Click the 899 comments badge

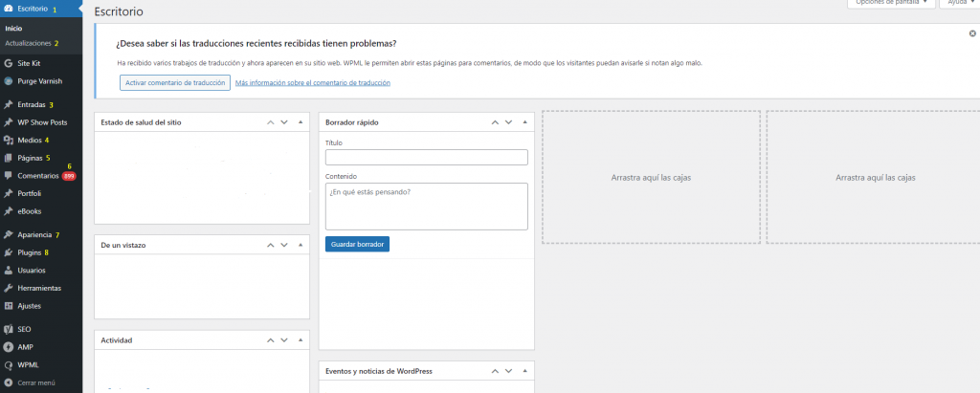pyautogui.click(x=69, y=177)
